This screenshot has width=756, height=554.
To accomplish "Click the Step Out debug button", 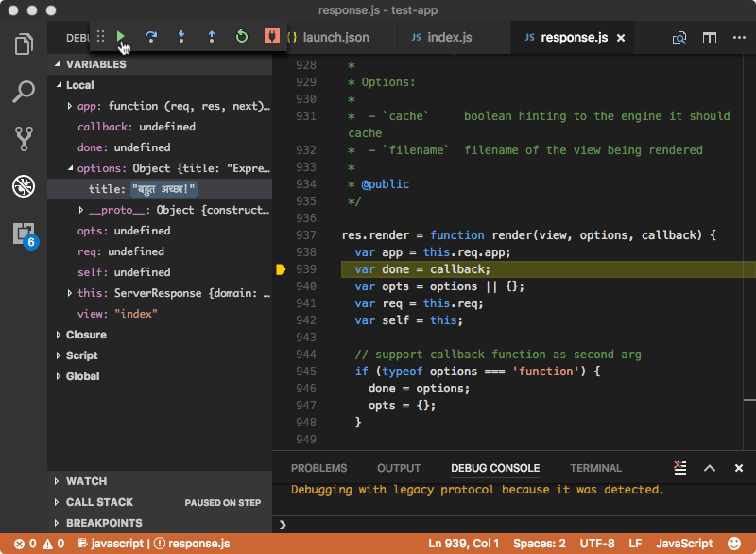I will [211, 37].
